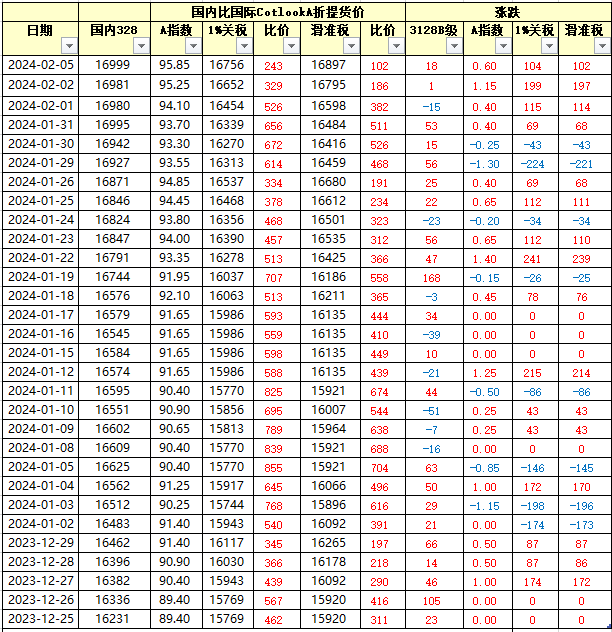Select the date cell 2024-01-12
Screen dimensions: 612x632
[x=40, y=372]
